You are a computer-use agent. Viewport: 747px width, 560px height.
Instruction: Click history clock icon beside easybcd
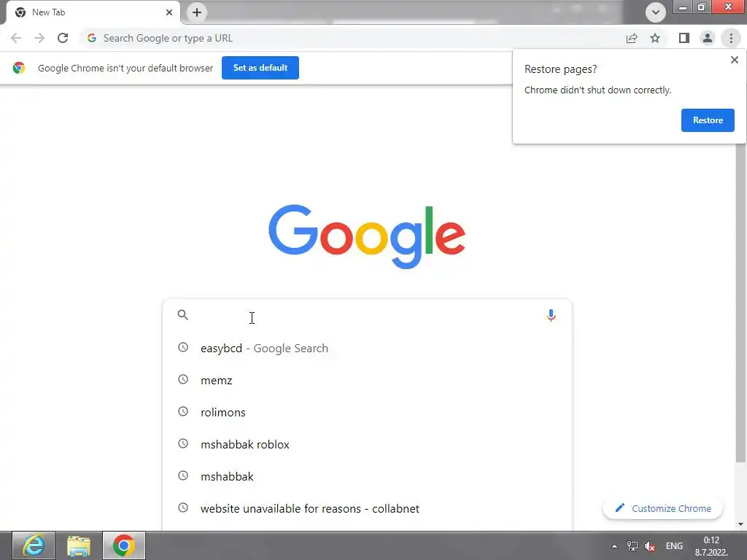coord(183,347)
